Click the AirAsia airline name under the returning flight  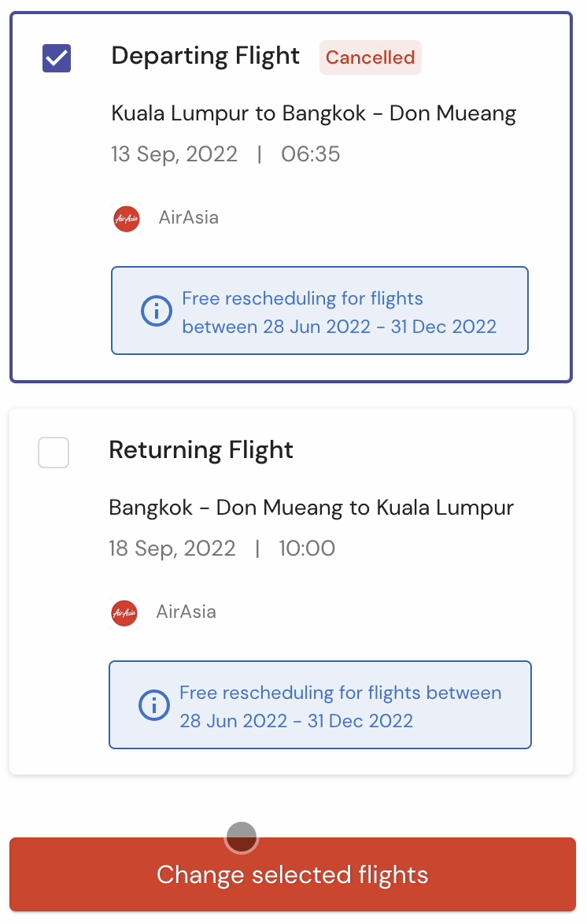pos(186,612)
